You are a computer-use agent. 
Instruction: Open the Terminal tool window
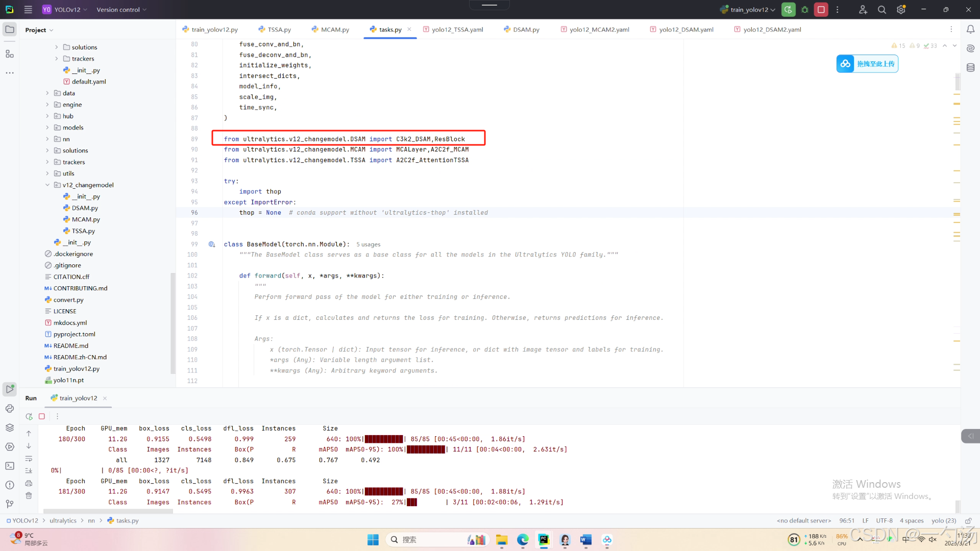(x=10, y=466)
